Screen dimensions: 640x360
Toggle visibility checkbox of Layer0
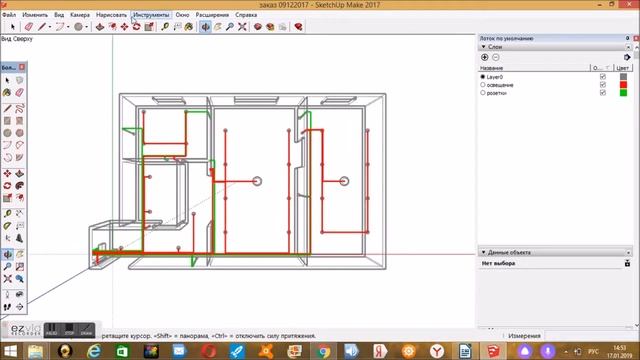(603, 77)
